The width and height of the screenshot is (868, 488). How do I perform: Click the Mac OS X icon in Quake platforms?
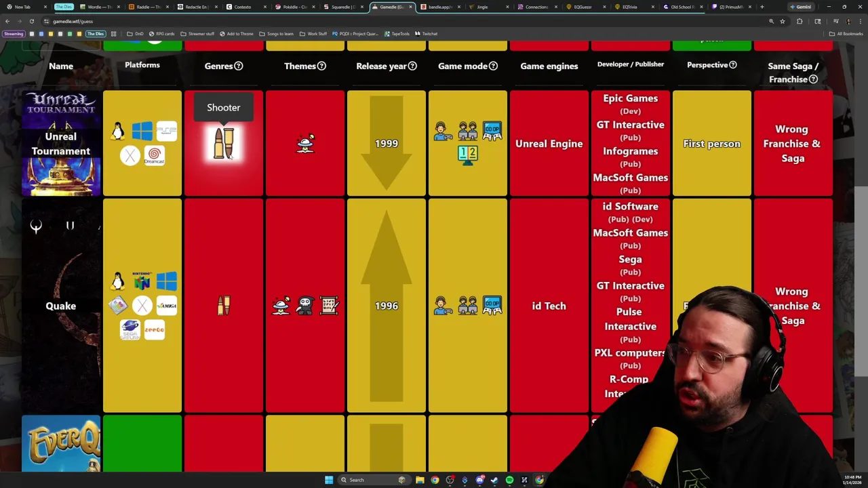[x=142, y=306]
